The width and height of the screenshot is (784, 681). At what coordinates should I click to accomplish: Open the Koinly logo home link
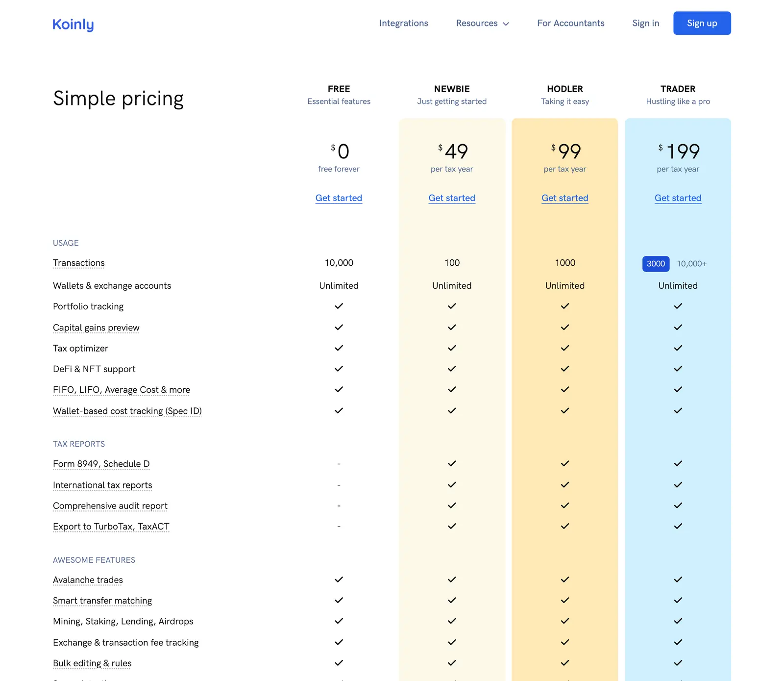point(73,24)
